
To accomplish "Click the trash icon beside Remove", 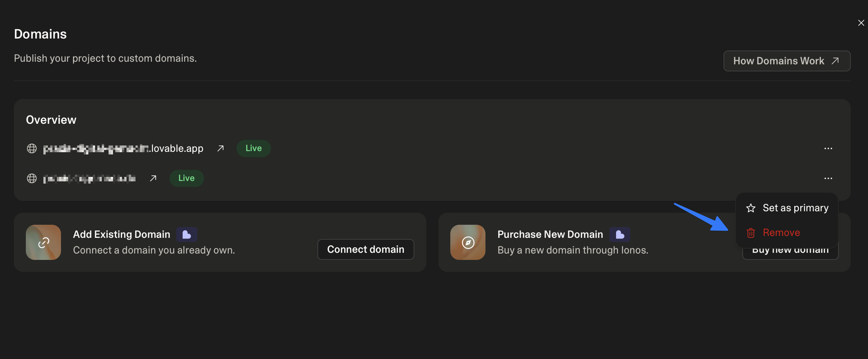I will click(x=750, y=233).
